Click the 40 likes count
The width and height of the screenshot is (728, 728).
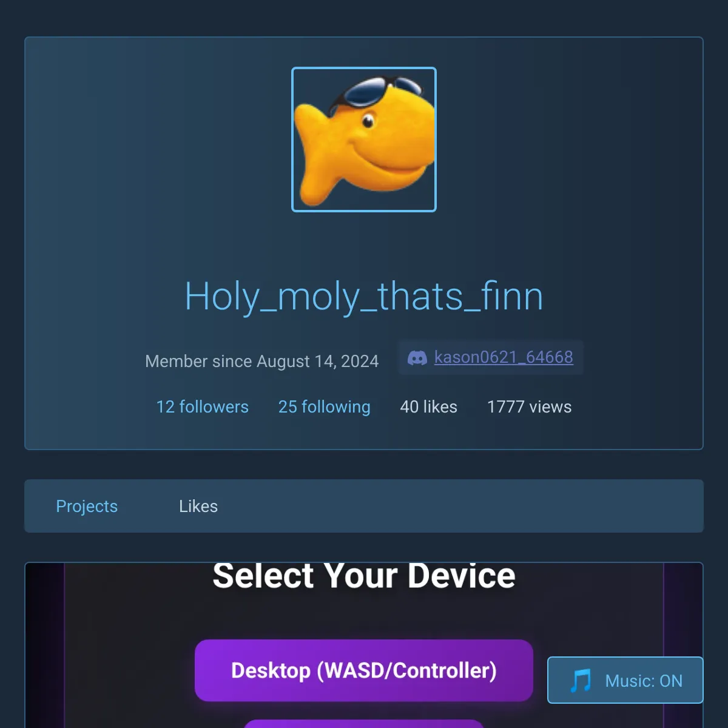pos(429,406)
